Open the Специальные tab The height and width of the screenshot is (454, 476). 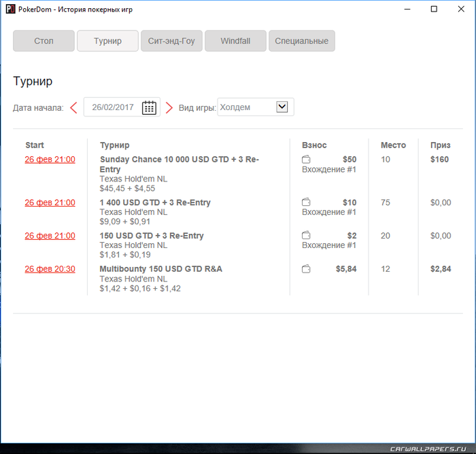(x=302, y=41)
